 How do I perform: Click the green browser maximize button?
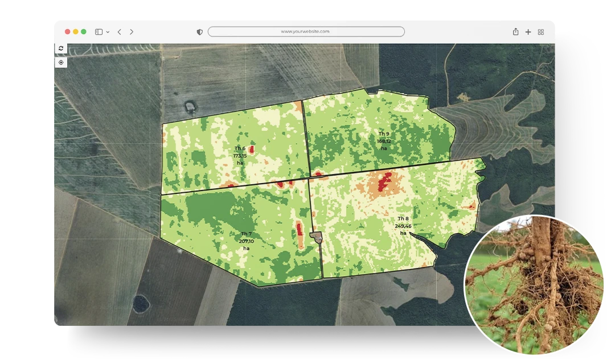[84, 32]
